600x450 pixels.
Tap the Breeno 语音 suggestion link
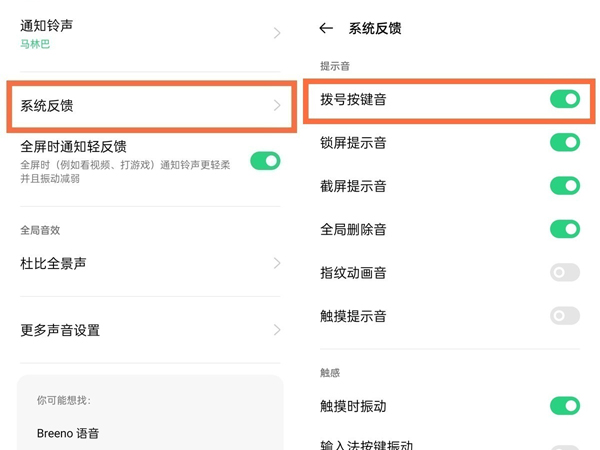[x=67, y=434]
